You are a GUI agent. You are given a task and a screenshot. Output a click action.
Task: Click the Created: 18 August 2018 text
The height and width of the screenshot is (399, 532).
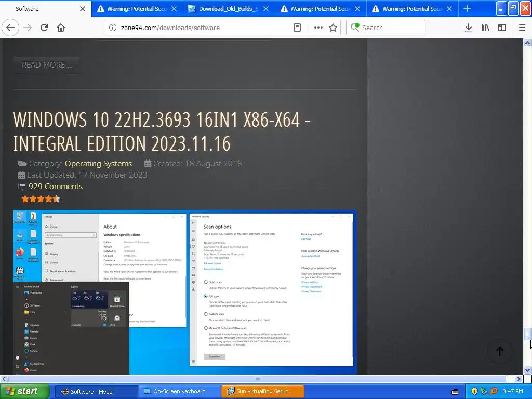click(x=197, y=164)
